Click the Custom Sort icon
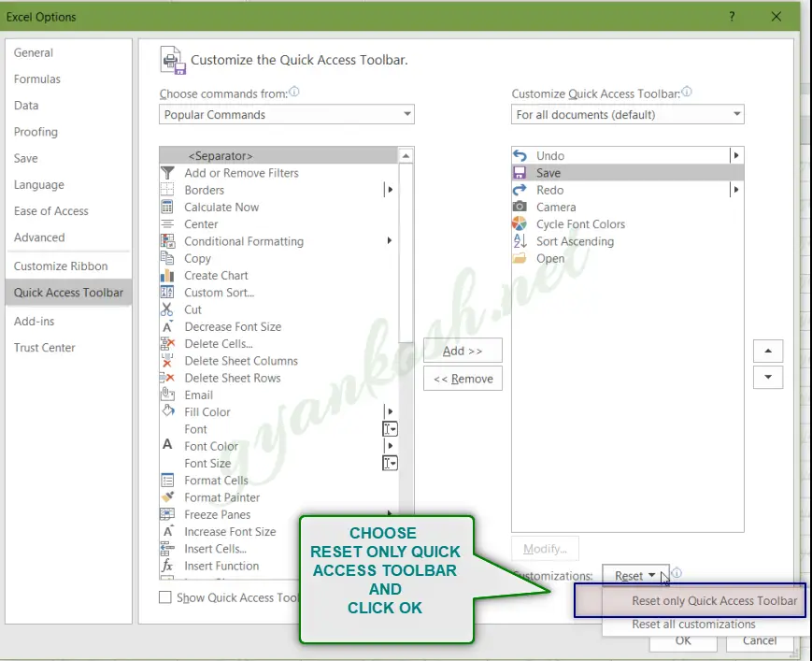Image resolution: width=812 pixels, height=661 pixels. tap(167, 292)
